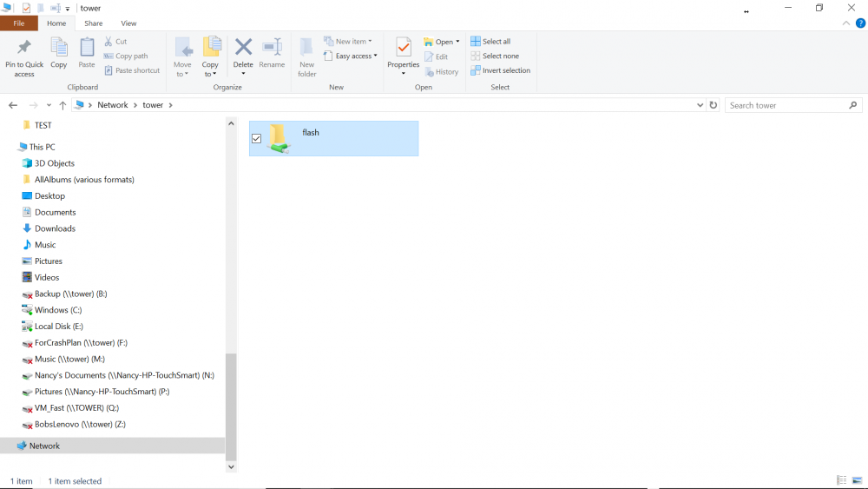
Task: Select the flash shared folder
Action: click(x=334, y=138)
